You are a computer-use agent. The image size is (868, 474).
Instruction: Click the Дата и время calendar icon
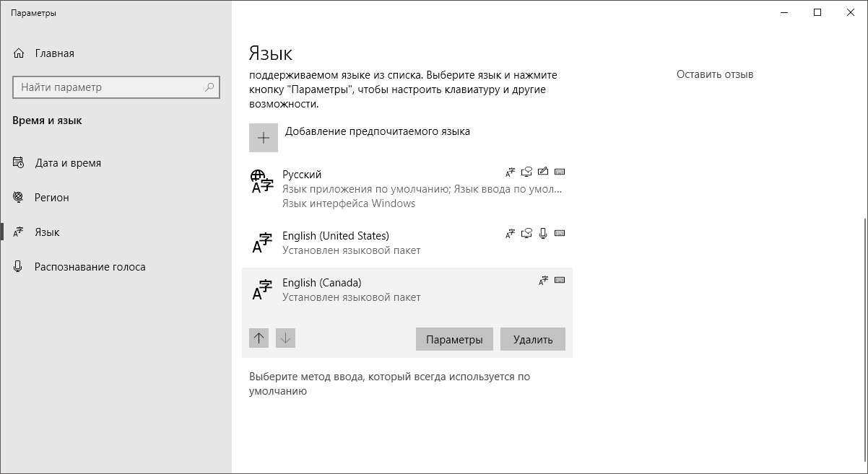(x=19, y=163)
